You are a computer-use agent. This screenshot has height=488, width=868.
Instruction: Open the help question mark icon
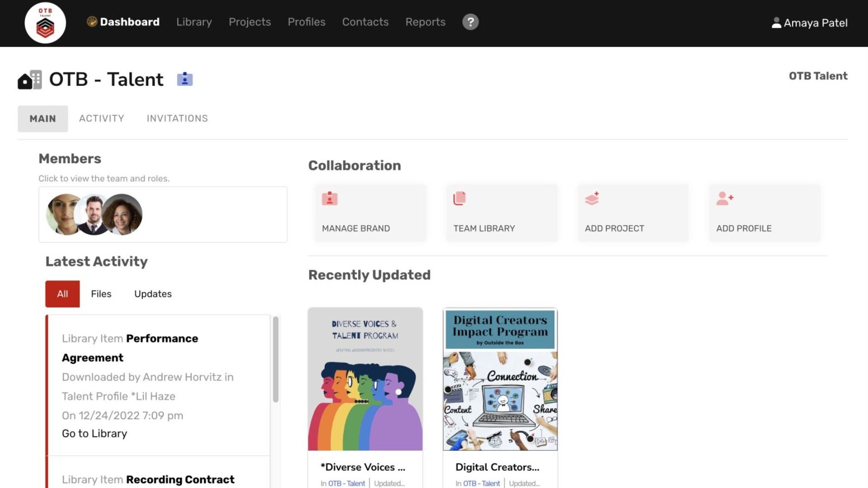[470, 22]
